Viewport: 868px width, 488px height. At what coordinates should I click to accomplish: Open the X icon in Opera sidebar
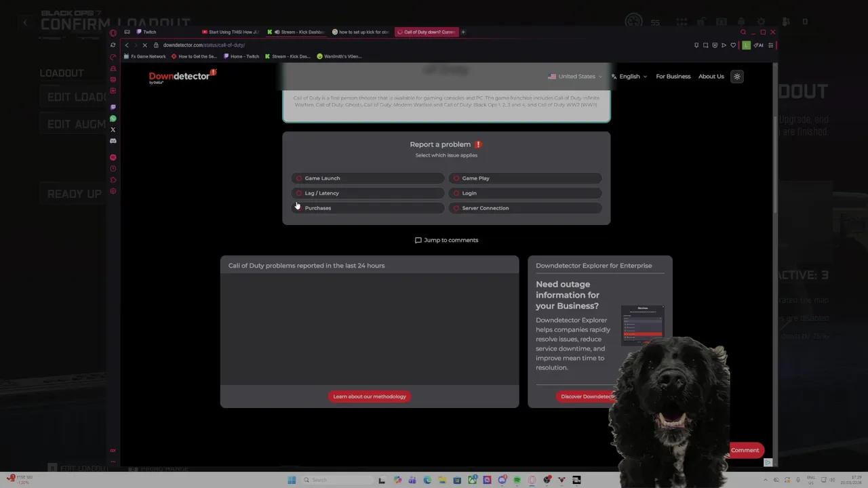pos(113,129)
